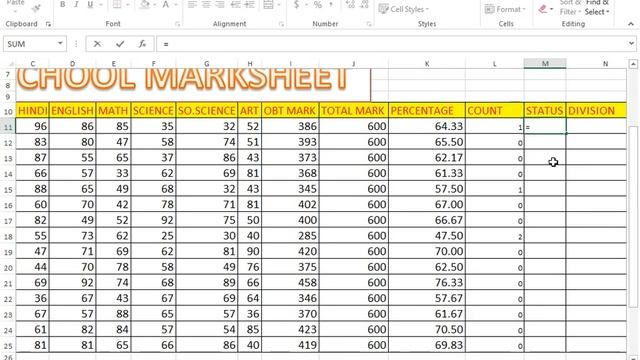Apply Accounting Number Format (dollar)
Image resolution: width=640 pixels, height=360 pixels.
(297, 4)
